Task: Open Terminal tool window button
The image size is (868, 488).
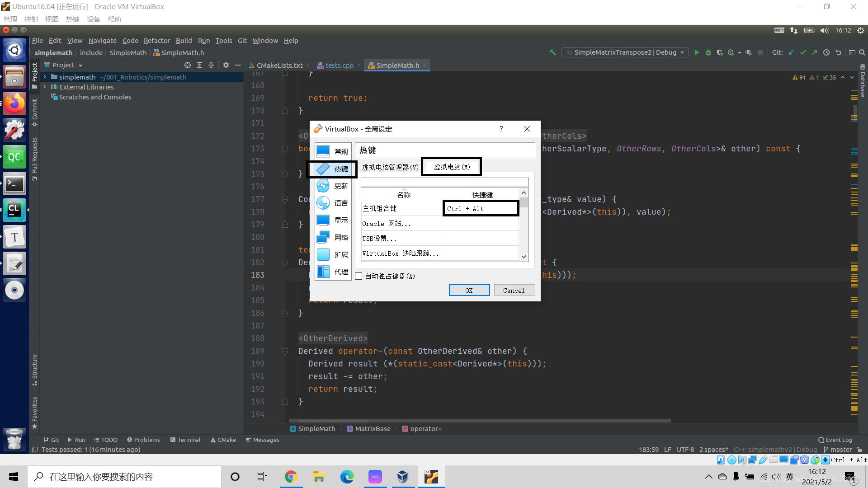Action: (185, 440)
